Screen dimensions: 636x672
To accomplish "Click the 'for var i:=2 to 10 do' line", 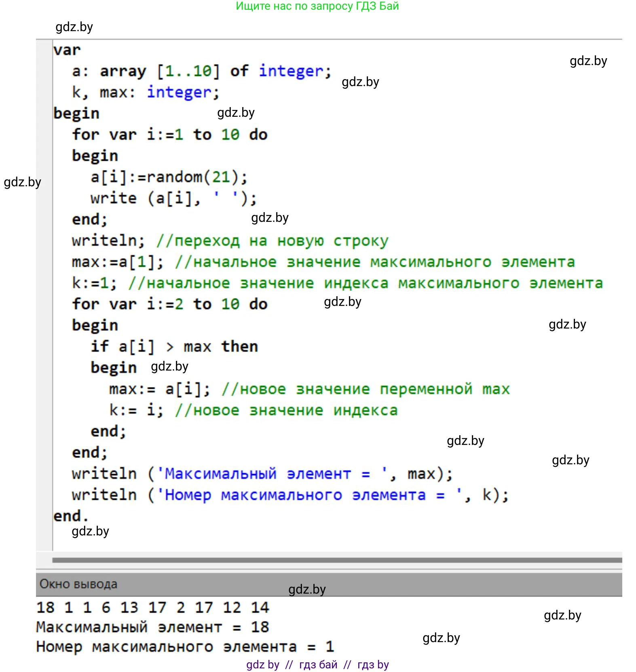I will coord(170,304).
